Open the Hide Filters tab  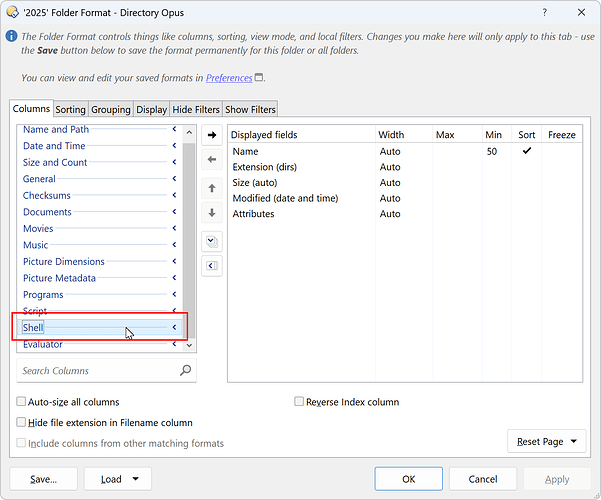coord(196,109)
